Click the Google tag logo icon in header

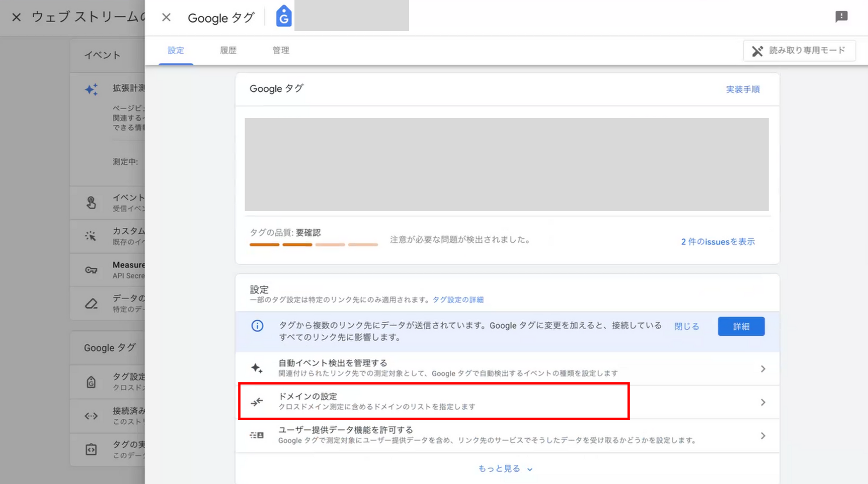(x=283, y=16)
